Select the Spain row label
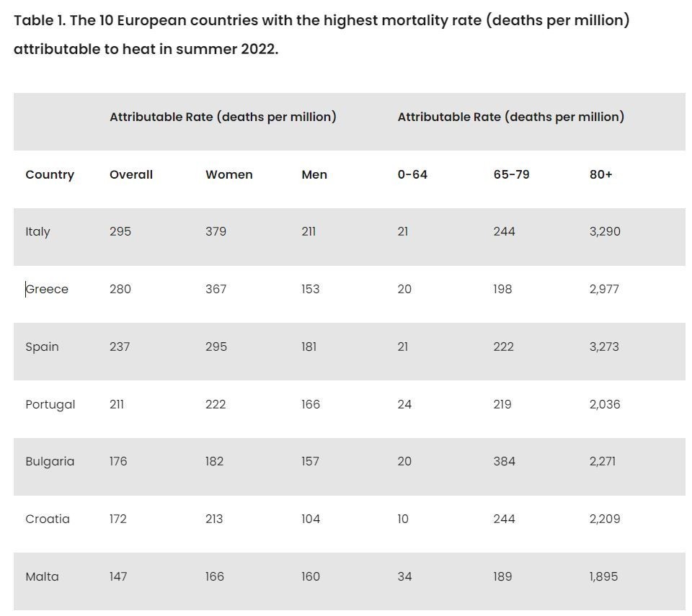The image size is (692, 616). (42, 347)
